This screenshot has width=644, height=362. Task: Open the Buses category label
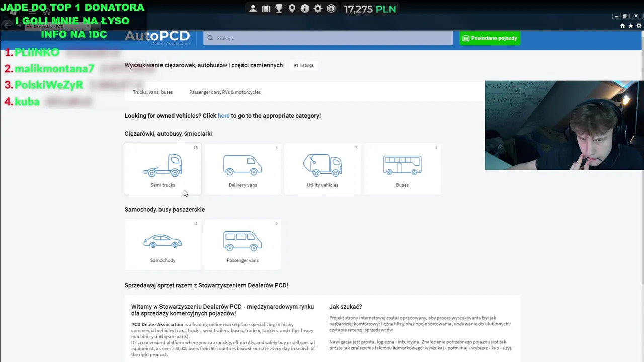tap(402, 185)
